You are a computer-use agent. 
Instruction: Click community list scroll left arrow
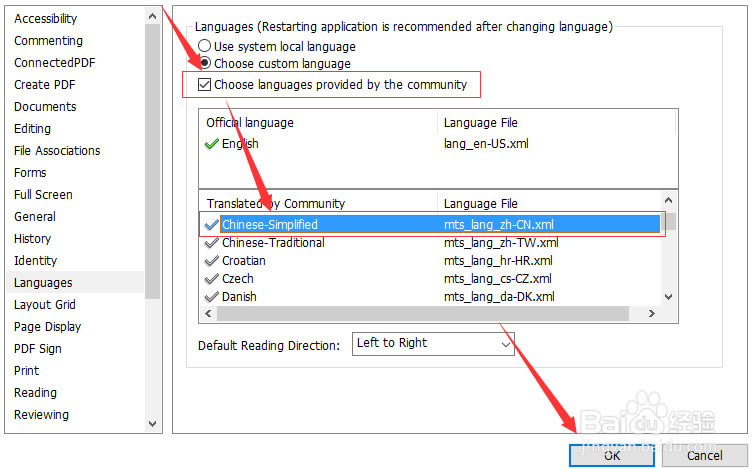pos(208,313)
